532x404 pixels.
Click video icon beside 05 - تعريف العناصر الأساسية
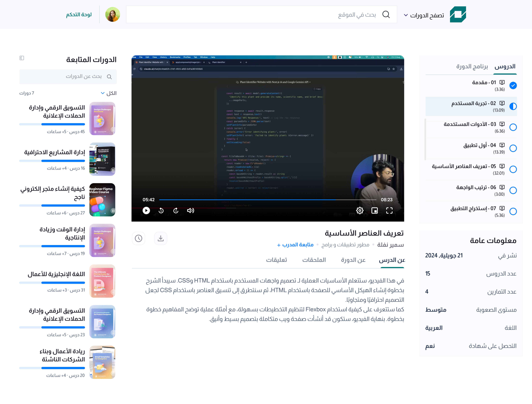coord(502,166)
